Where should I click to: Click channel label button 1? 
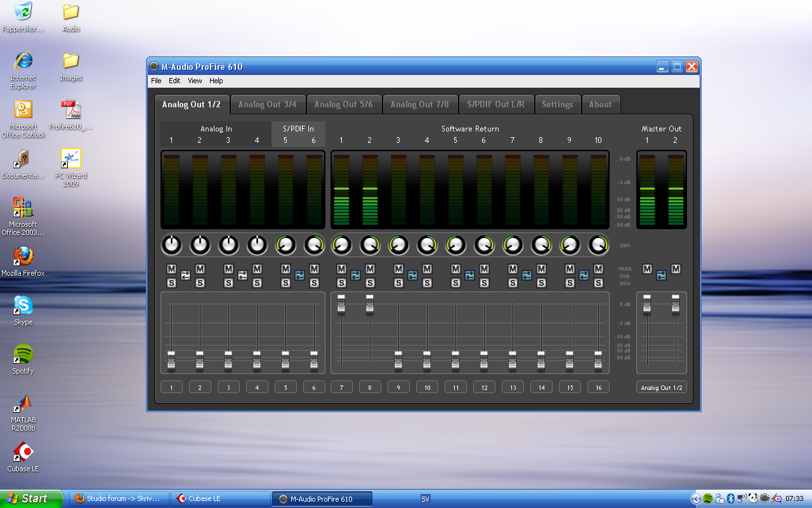(171, 387)
